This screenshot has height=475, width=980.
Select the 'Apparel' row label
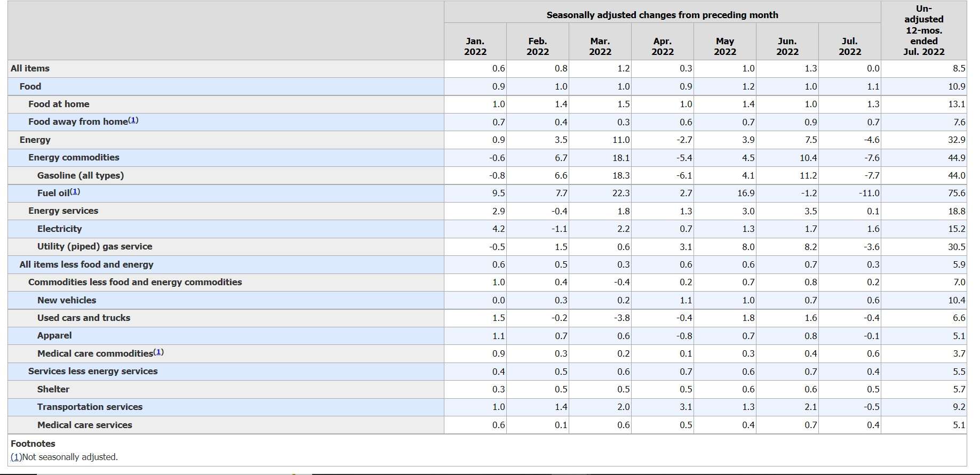54,335
